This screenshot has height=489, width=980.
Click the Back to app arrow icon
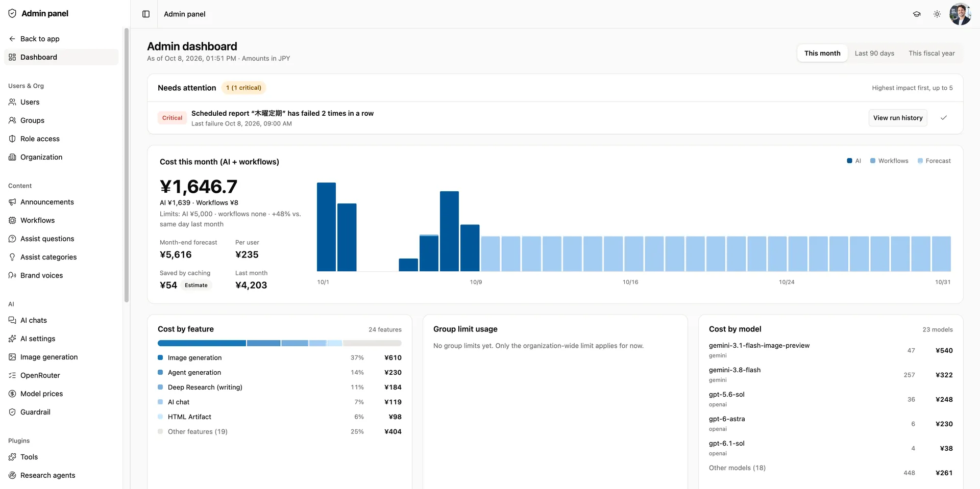(12, 39)
